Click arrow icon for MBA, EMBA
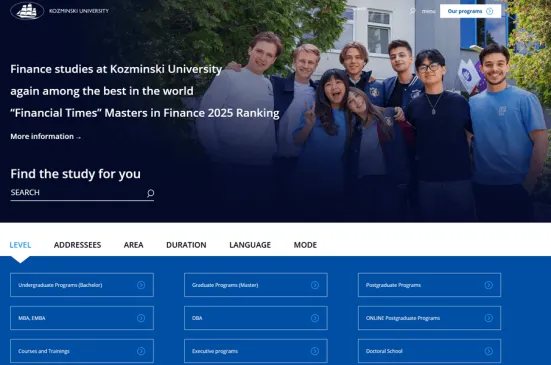 click(141, 318)
